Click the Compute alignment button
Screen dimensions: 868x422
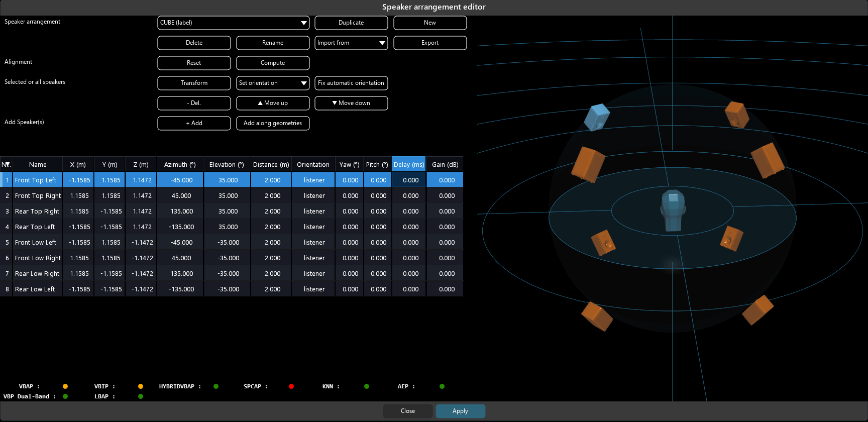tap(273, 63)
